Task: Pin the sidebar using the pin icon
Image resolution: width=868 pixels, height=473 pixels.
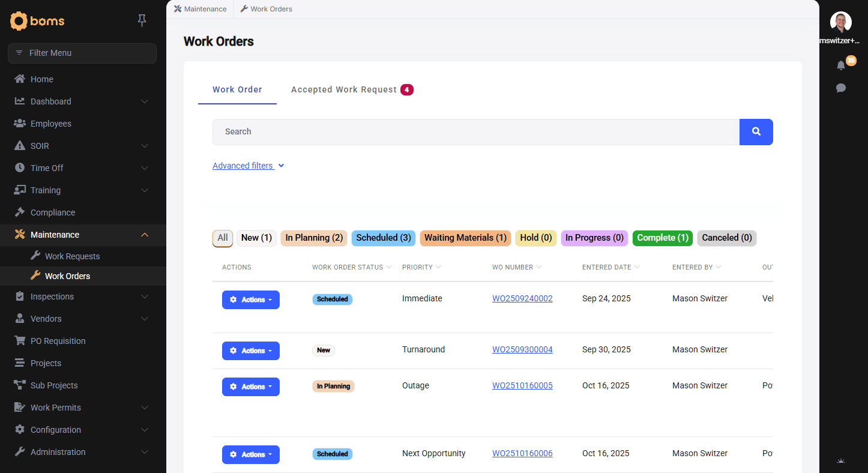Action: (142, 20)
